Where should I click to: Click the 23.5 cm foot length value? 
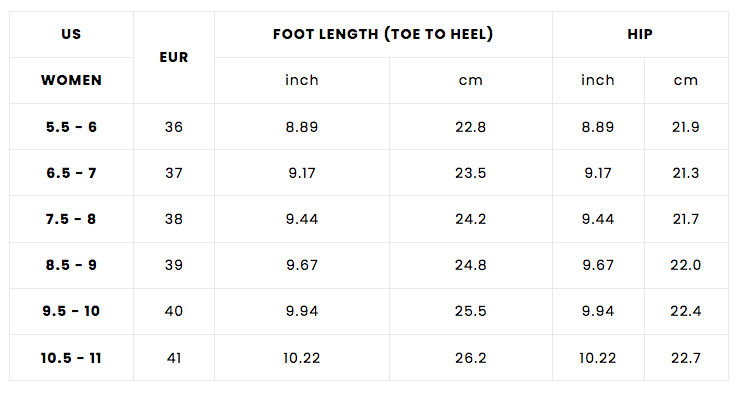(470, 173)
